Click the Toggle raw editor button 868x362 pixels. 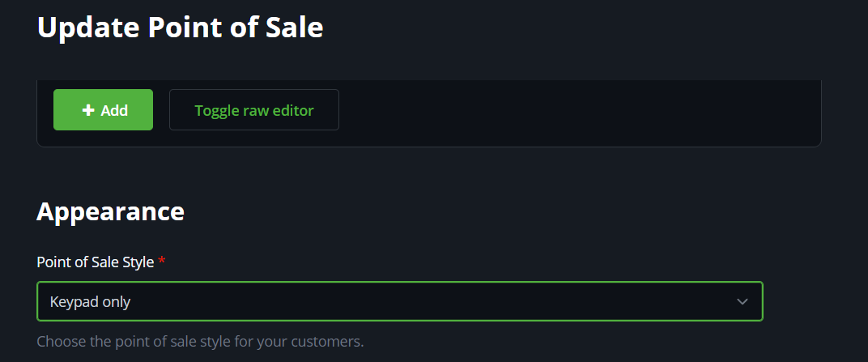coord(253,110)
